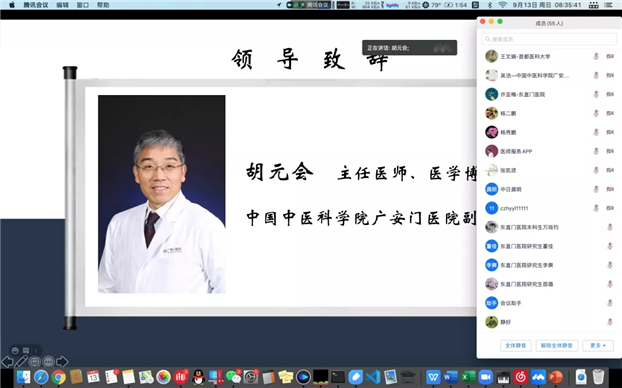The width and height of the screenshot is (622, 388).
Task: Open QQ penguin icon in the dock
Action: tap(198, 376)
